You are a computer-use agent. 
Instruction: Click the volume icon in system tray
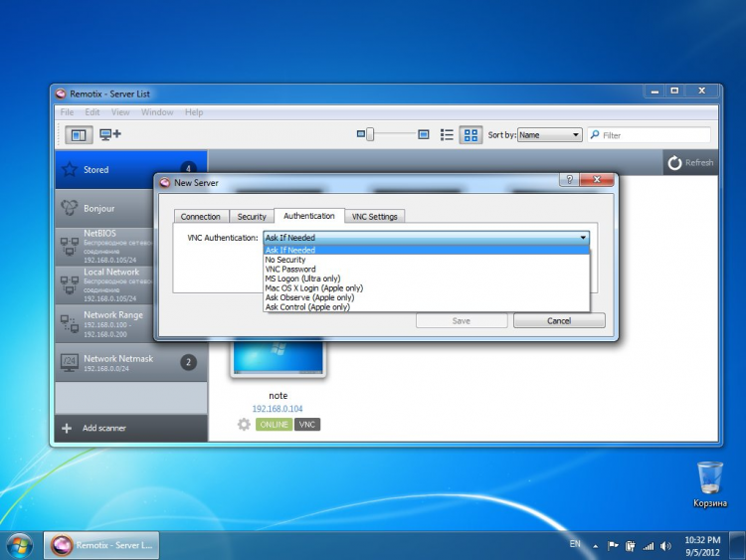[x=665, y=546]
